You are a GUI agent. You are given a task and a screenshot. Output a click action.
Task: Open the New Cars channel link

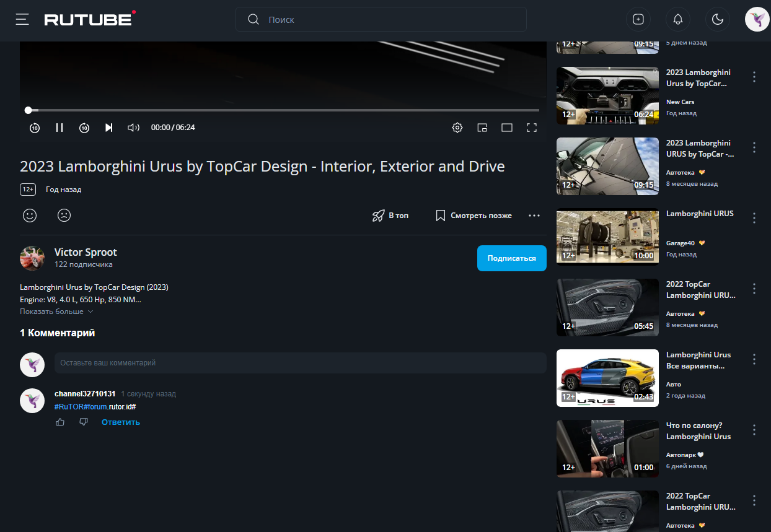point(680,102)
